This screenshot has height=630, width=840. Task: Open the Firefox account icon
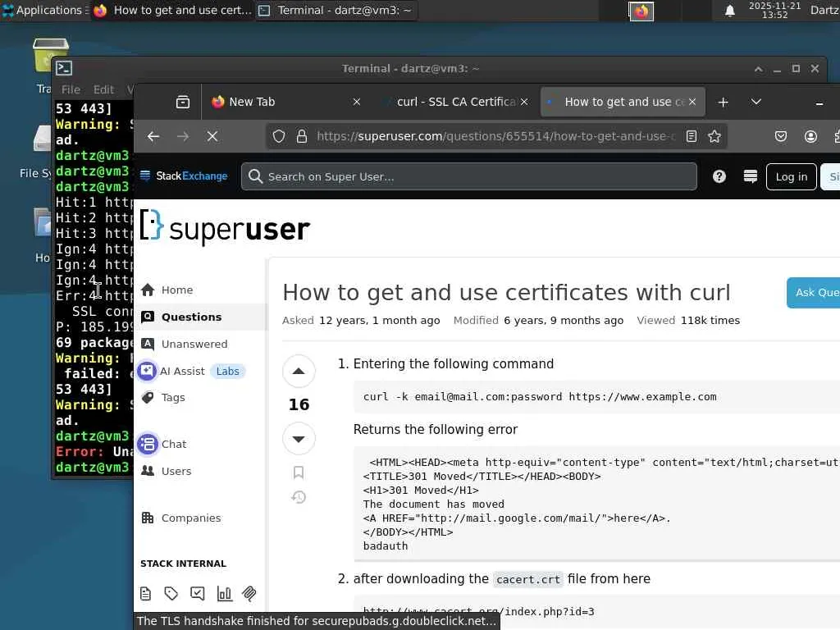(x=810, y=137)
